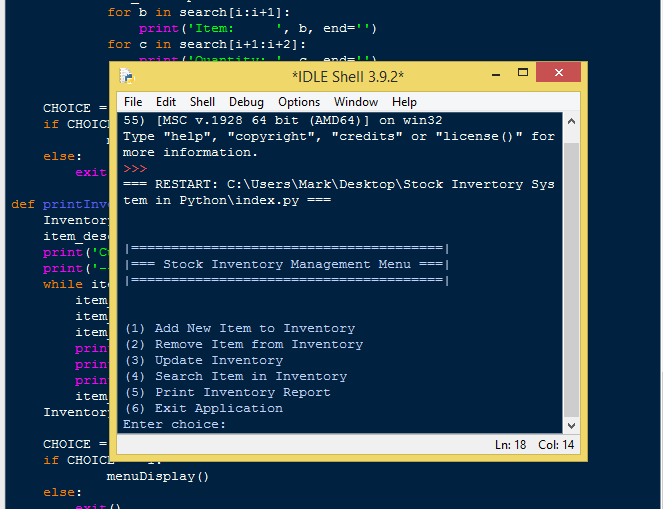Click the resize grip at the shell window corner
This screenshot has height=509, width=663.
point(578,452)
